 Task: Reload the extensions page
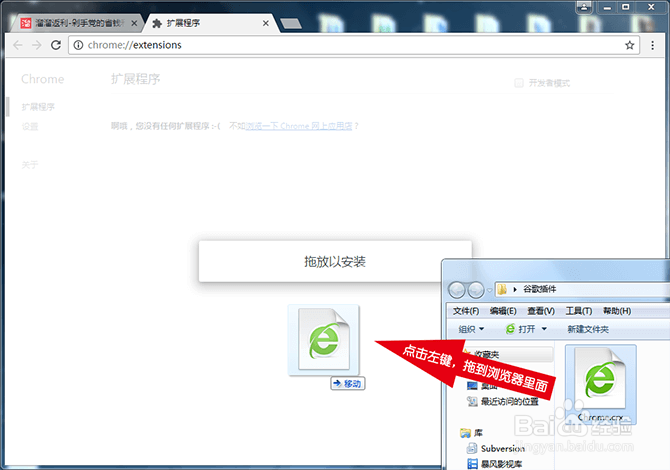(56, 45)
